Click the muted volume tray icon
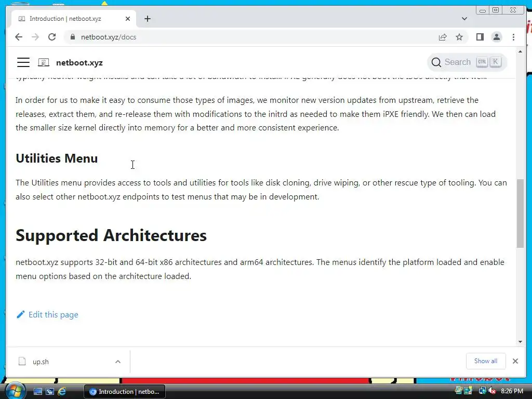This screenshot has width=532, height=399. pyautogui.click(x=492, y=391)
